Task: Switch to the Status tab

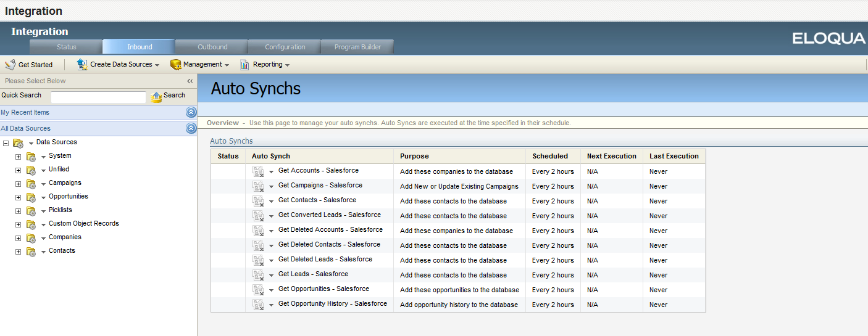Action: point(66,47)
